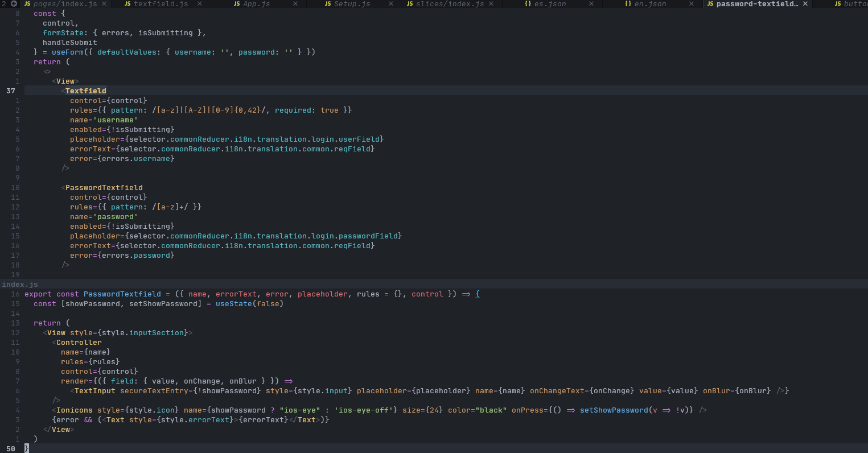The height and width of the screenshot is (453, 868).
Task: Click the JS icon on App.js tab
Action: 237,4
